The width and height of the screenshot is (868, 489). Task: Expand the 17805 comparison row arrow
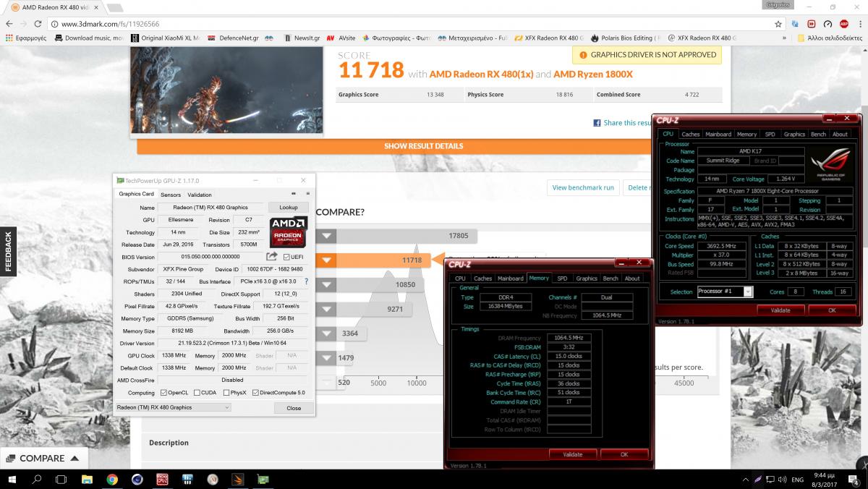(327, 236)
